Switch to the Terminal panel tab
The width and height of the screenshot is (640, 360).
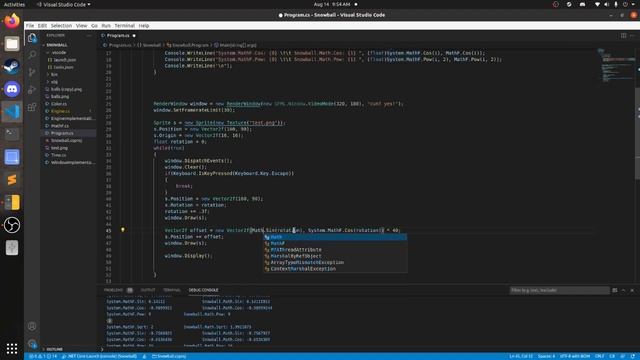click(172, 290)
